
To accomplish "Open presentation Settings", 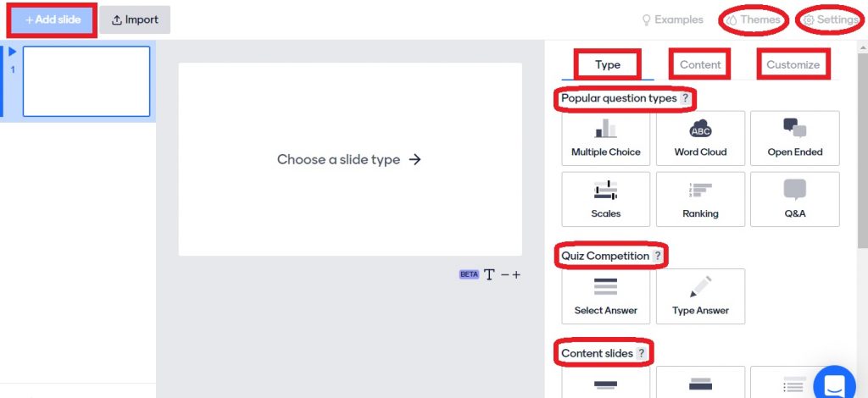I will (x=831, y=20).
